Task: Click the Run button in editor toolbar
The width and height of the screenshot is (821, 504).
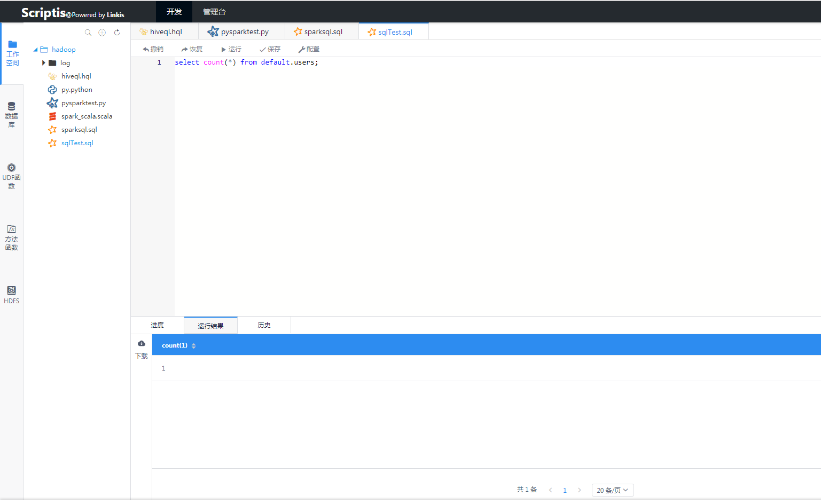Action: (x=231, y=49)
